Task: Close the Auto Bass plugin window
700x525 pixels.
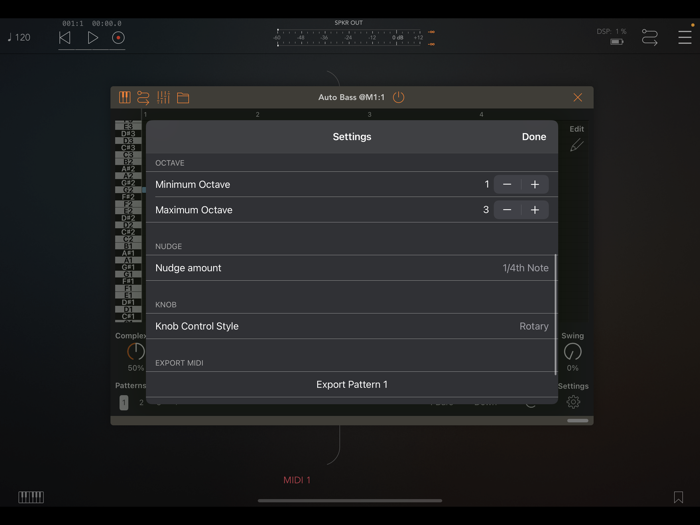Action: coord(577,97)
